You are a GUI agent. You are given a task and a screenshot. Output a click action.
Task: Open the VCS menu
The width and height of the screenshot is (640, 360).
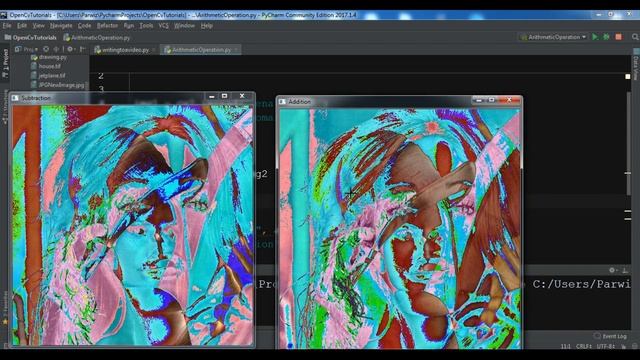click(163, 26)
